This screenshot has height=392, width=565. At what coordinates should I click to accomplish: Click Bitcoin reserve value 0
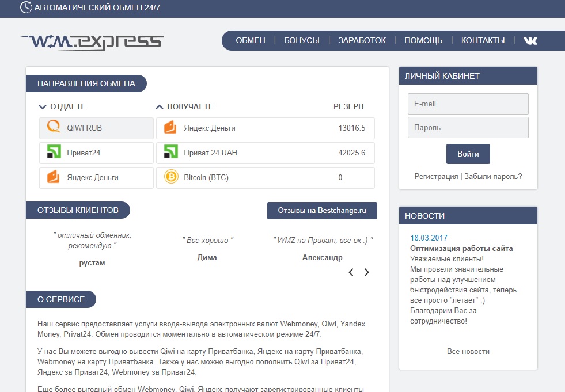click(x=340, y=178)
